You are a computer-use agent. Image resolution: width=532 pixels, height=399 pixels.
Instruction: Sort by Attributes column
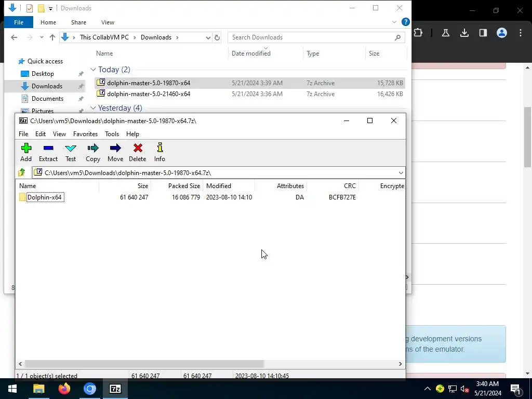click(281, 186)
